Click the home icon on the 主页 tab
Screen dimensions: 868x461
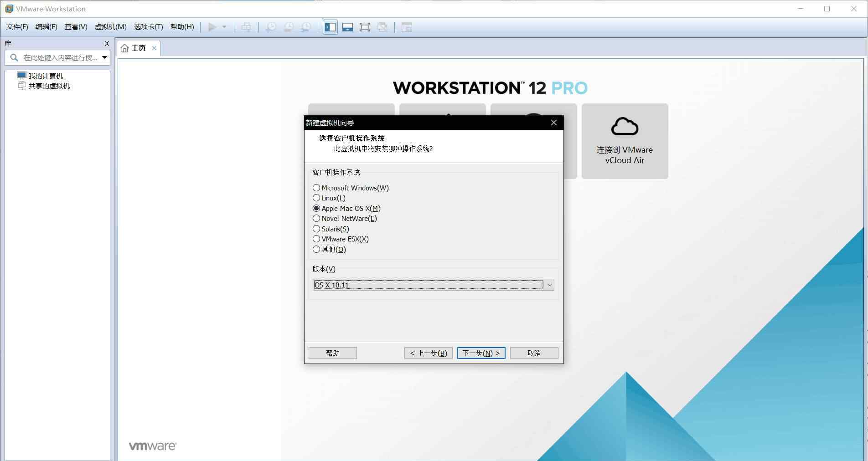(x=124, y=48)
